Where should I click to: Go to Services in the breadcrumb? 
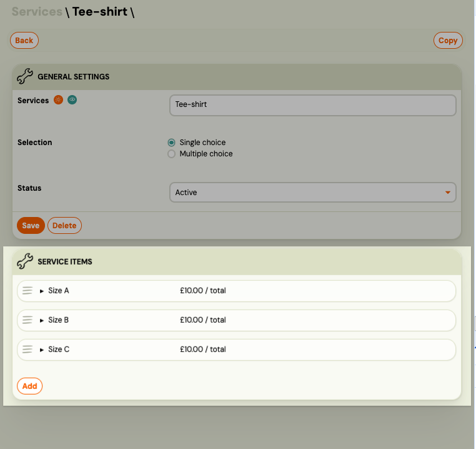tap(37, 11)
